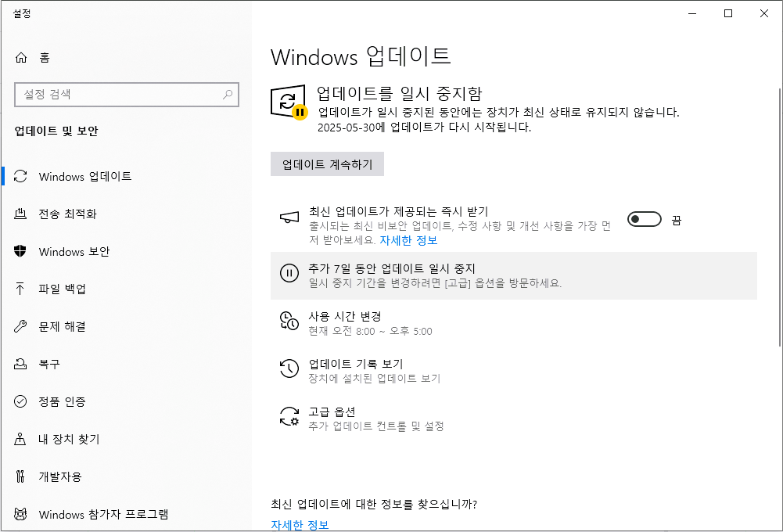Image resolution: width=783 pixels, height=532 pixels.
Task: Click the gear sync icon for 고급 옵션
Action: (x=289, y=416)
